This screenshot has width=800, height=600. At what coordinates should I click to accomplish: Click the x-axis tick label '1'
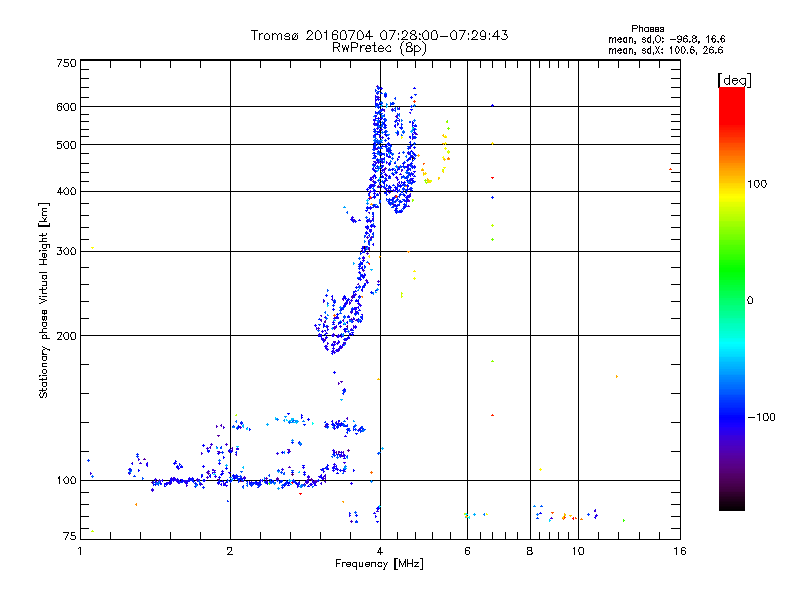[x=81, y=551]
